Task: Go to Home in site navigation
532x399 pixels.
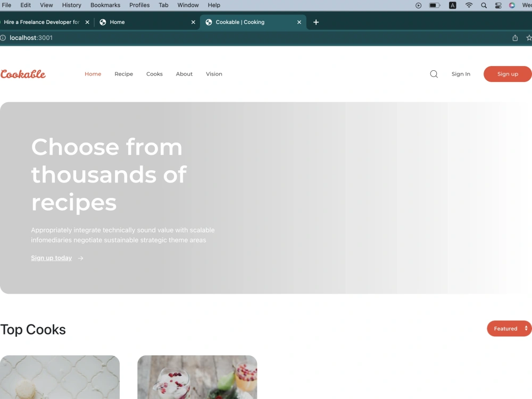Action: [93, 74]
